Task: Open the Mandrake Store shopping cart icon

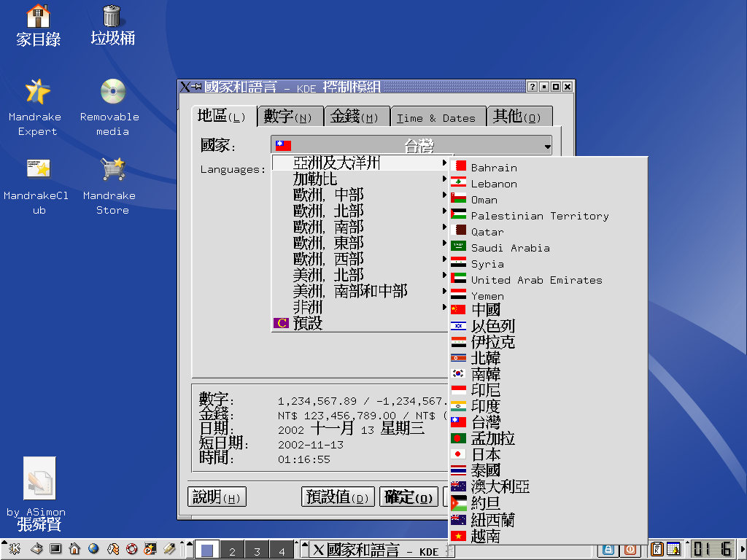Action: click(112, 186)
